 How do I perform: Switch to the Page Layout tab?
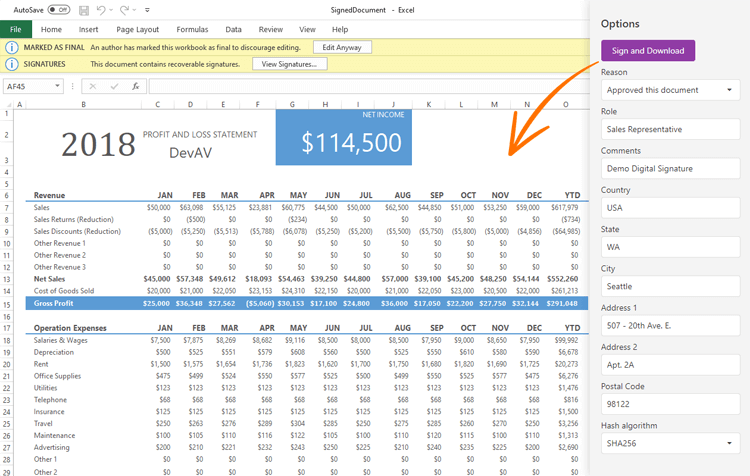[x=137, y=30]
